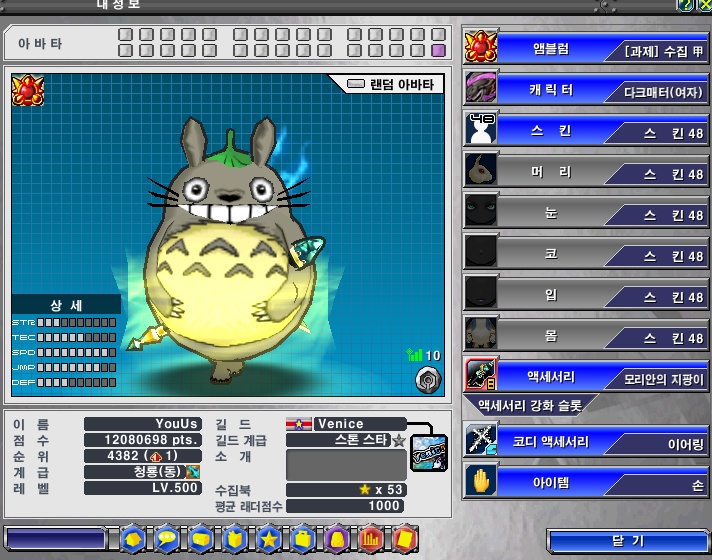Viewport: 712px width, 560px height.
Task: Click the 다크매터(여자) character value
Action: (663, 93)
